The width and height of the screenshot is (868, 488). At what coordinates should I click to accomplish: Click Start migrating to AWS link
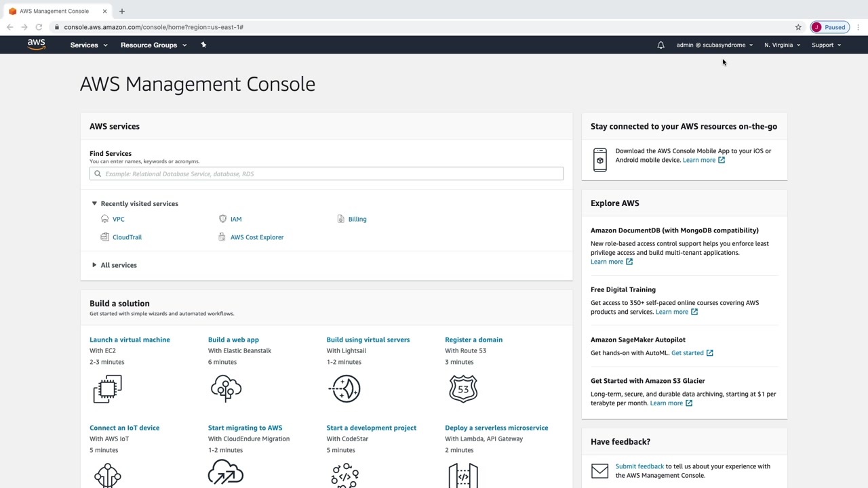coord(245,428)
